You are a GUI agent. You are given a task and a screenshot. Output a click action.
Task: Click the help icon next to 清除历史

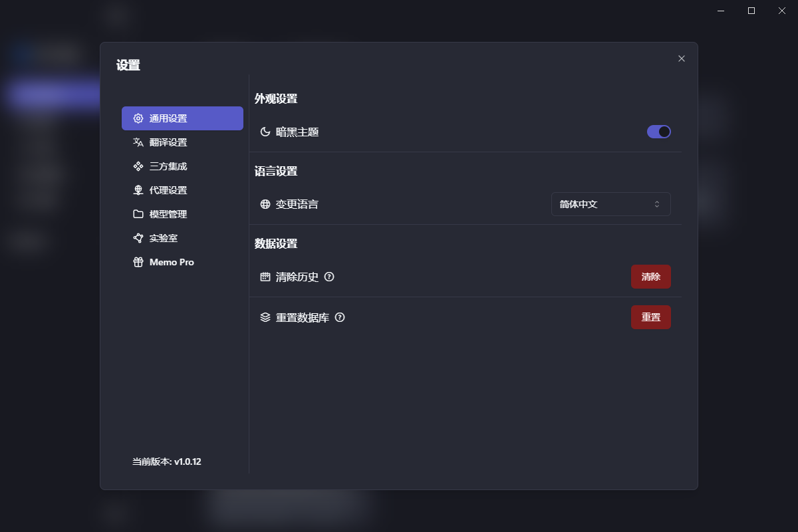(329, 277)
